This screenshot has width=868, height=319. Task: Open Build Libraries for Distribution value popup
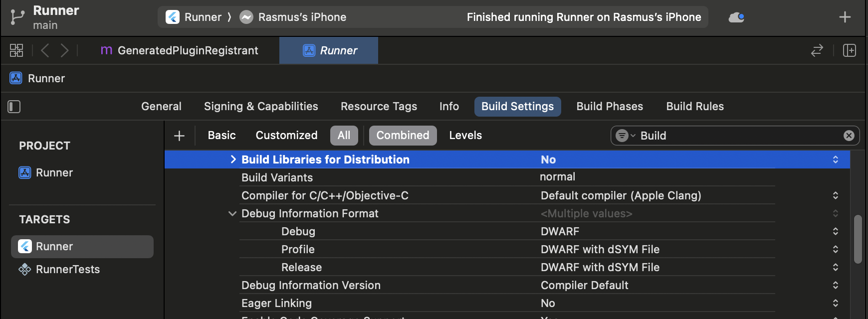[x=836, y=159]
